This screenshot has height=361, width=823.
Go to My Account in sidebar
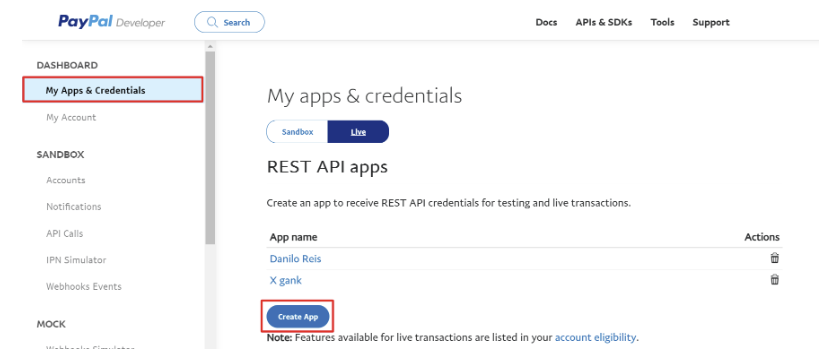[71, 118]
